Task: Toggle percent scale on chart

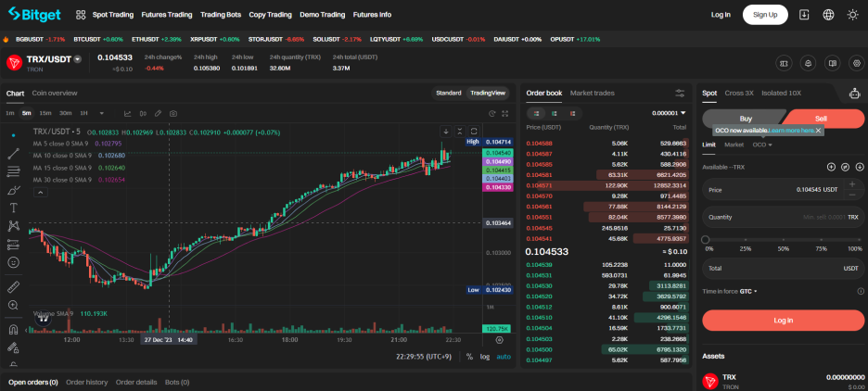Action: point(469,357)
